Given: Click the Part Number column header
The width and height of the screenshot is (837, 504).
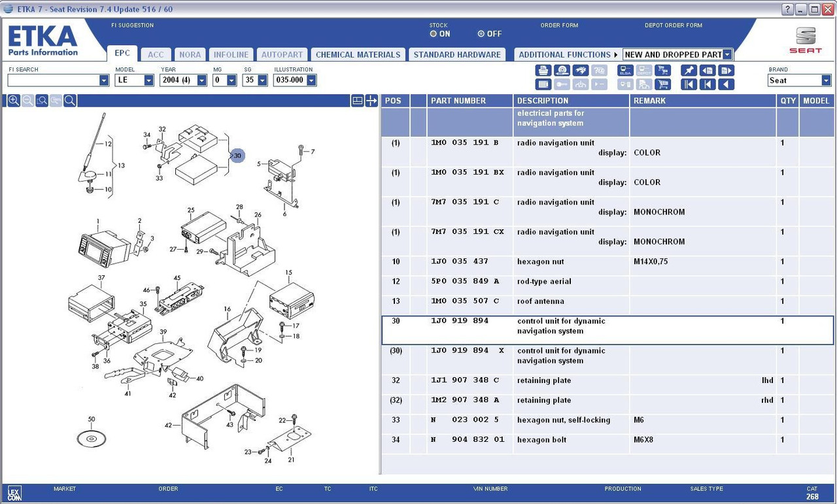Looking at the screenshot, I should [470, 101].
